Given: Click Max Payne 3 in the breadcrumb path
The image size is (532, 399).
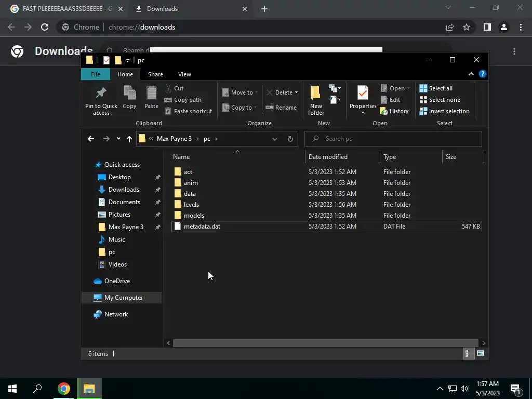Looking at the screenshot, I should [174, 139].
